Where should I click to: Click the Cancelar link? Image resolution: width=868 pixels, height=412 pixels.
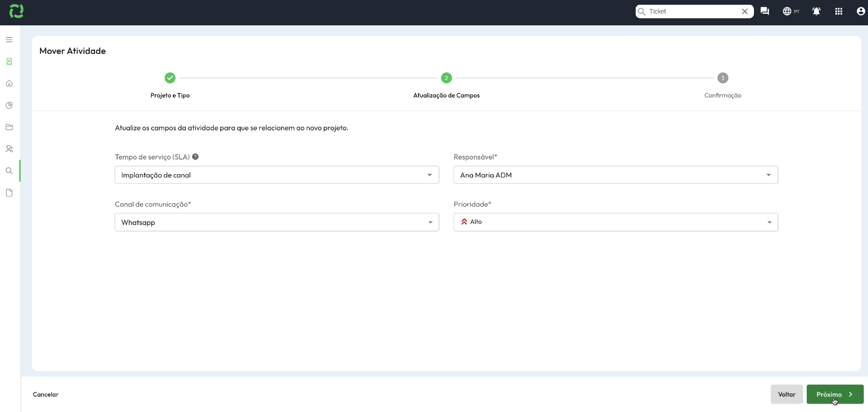click(x=46, y=395)
